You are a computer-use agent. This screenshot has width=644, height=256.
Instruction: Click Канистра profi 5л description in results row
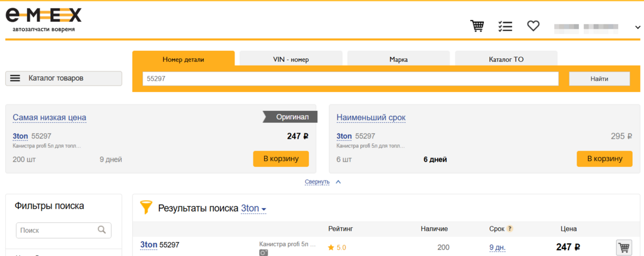288,244
